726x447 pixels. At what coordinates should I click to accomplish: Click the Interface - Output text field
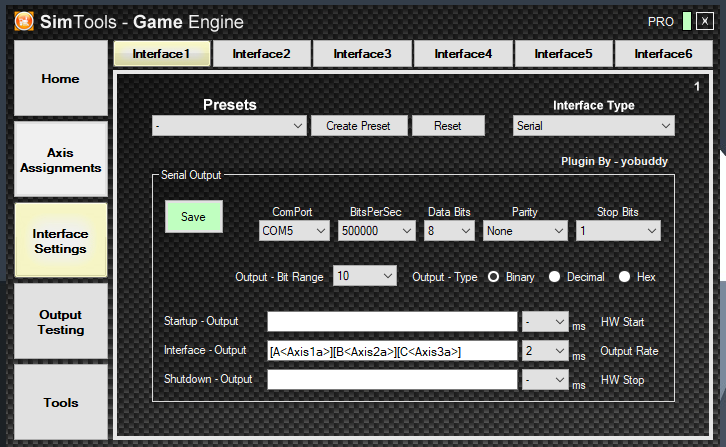tap(392, 351)
